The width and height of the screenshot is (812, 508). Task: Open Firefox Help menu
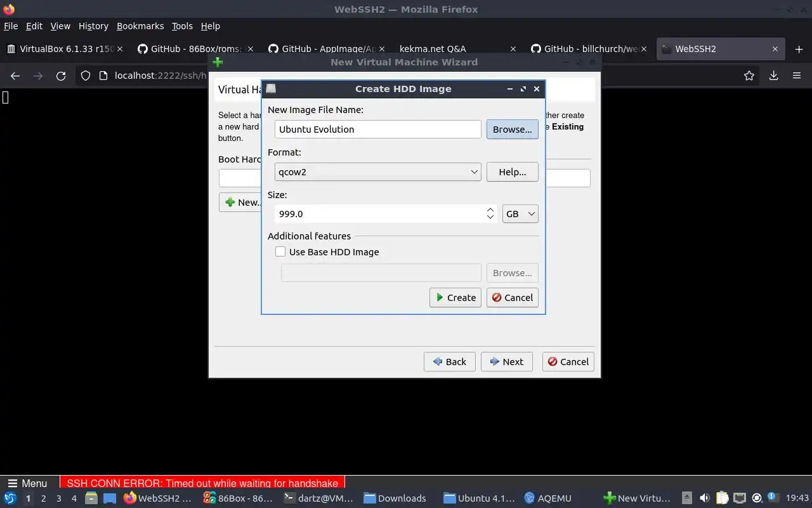(211, 26)
